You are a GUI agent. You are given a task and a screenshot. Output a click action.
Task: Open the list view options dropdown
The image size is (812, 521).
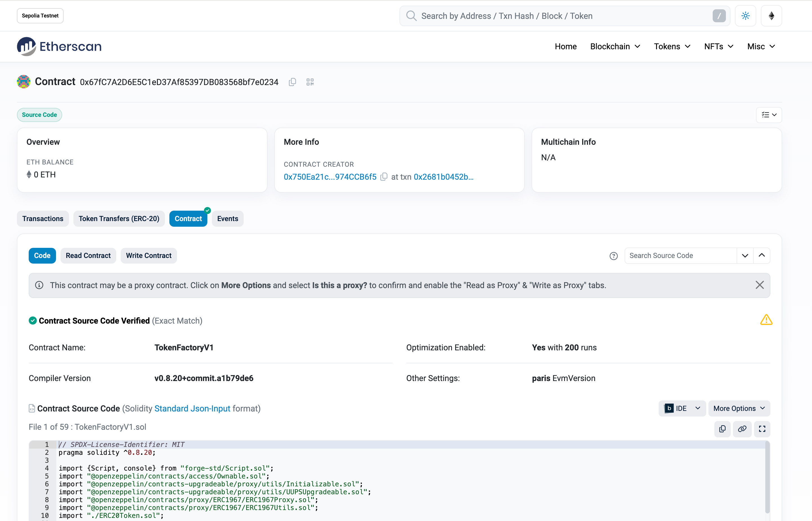coord(769,115)
